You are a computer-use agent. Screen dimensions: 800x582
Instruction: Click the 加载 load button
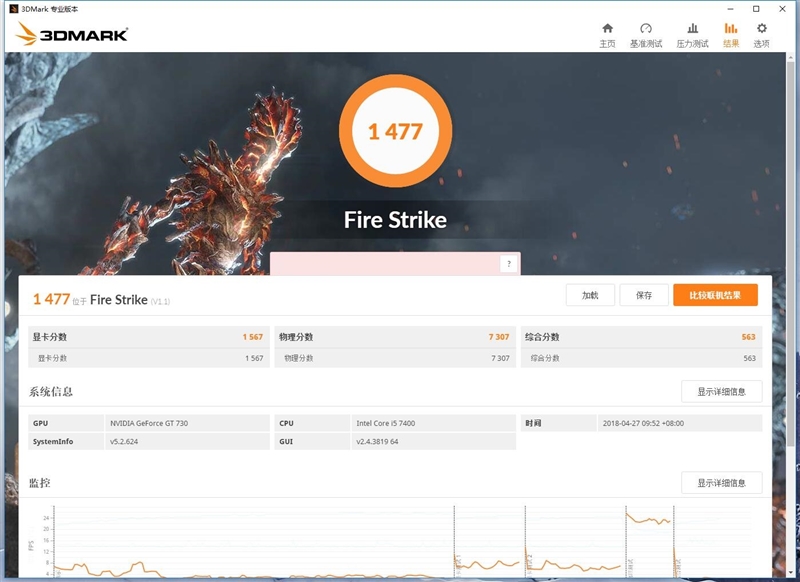[590, 295]
